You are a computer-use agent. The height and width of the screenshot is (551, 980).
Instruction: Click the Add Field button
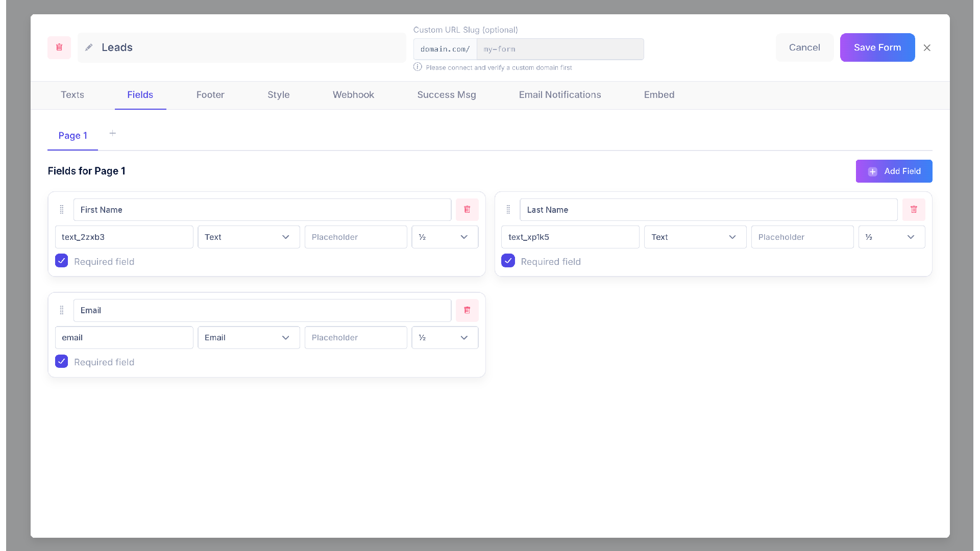coord(894,171)
